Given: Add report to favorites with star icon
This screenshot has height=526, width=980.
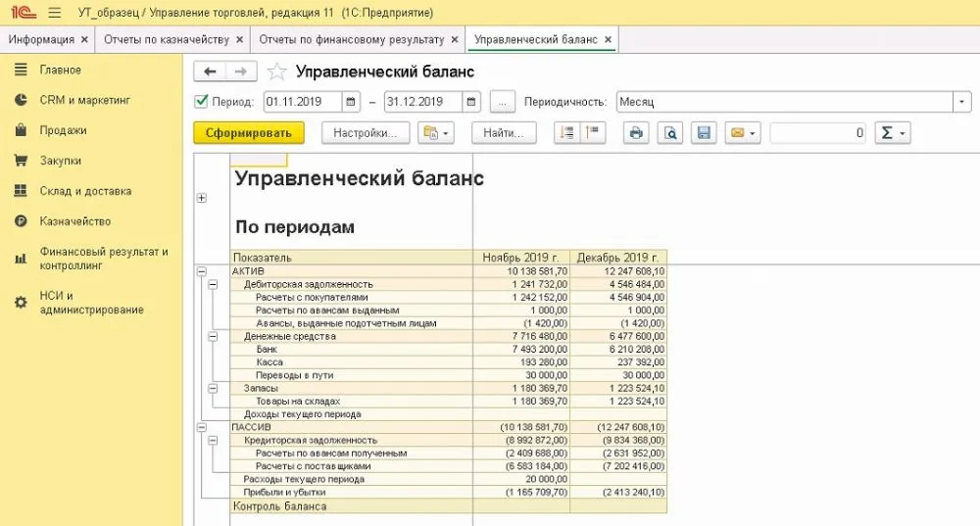Looking at the screenshot, I should (276, 72).
